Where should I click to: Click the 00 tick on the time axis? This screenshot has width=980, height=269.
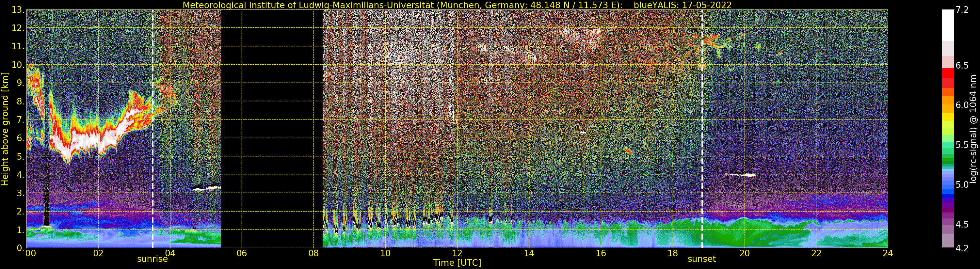(30, 253)
